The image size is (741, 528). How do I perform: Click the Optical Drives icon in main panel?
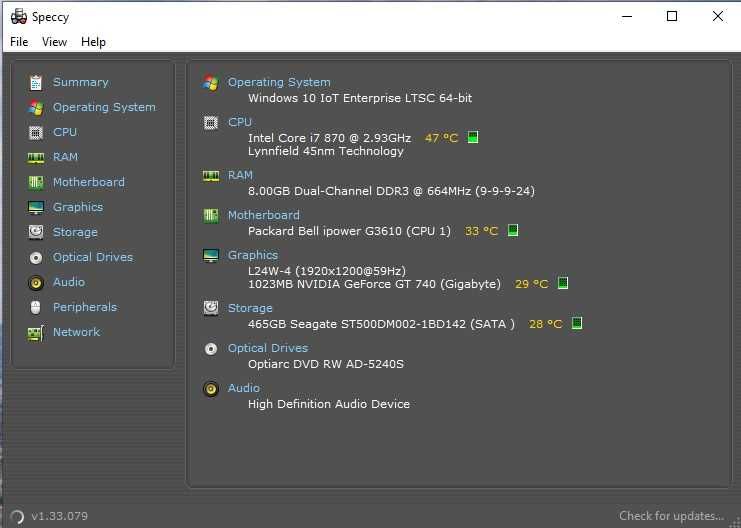pos(211,349)
